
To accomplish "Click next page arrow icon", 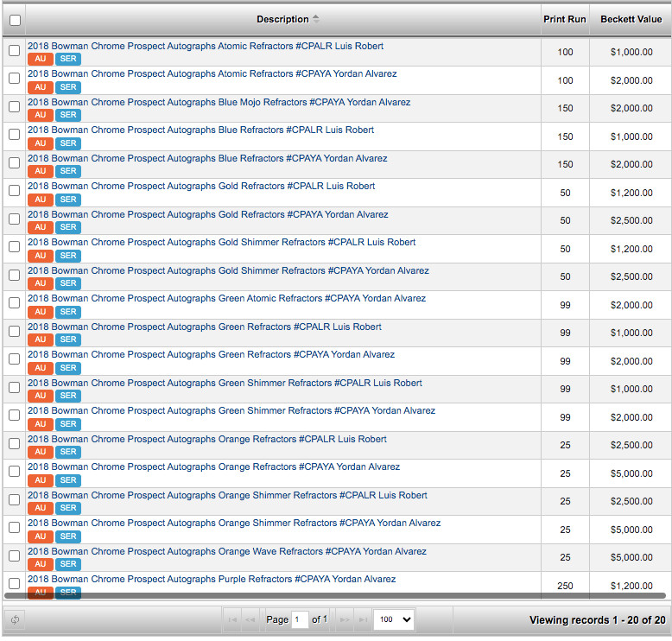I will (345, 619).
